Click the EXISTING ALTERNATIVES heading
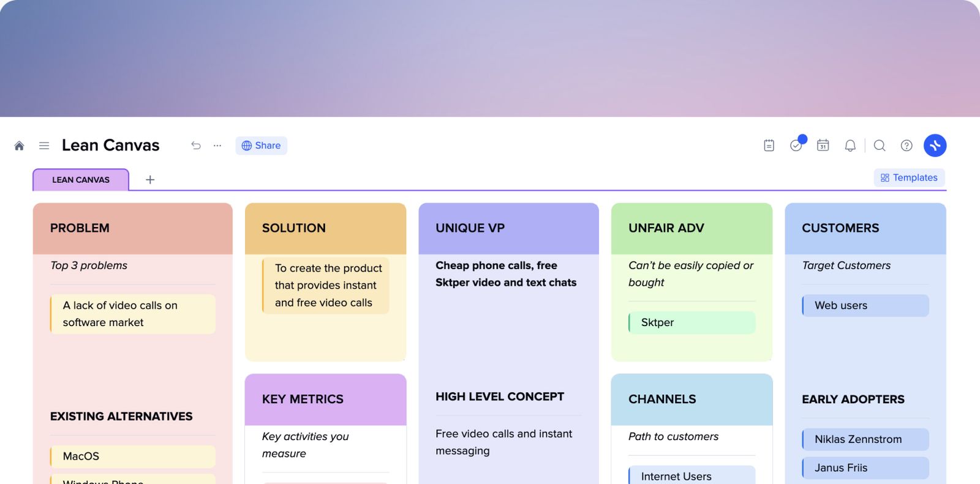The image size is (980, 484). 121,417
